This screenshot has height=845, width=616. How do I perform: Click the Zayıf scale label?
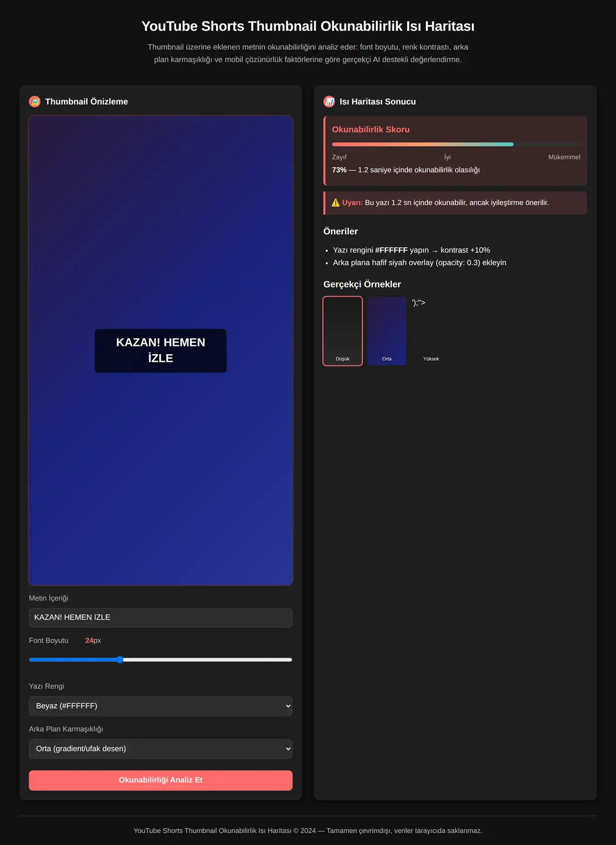pyautogui.click(x=339, y=157)
